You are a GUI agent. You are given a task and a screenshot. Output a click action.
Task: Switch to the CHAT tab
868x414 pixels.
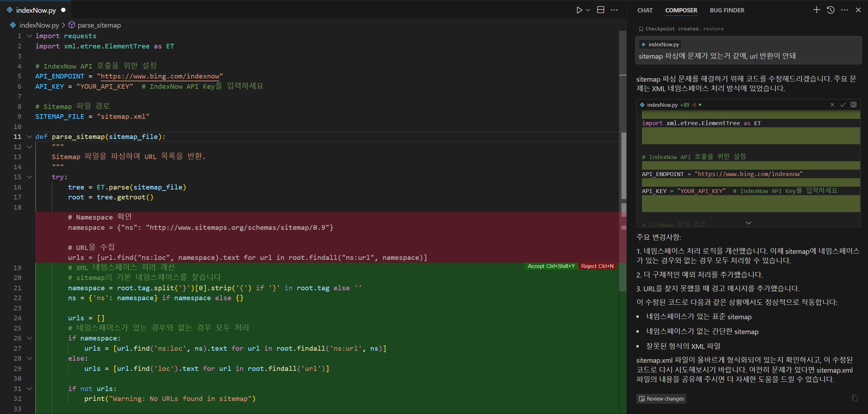click(x=645, y=10)
